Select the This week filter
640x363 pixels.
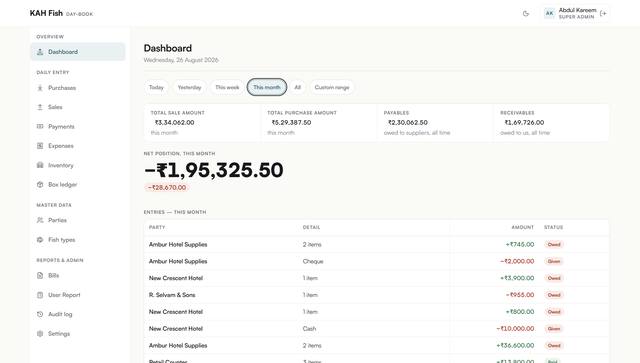pos(227,87)
